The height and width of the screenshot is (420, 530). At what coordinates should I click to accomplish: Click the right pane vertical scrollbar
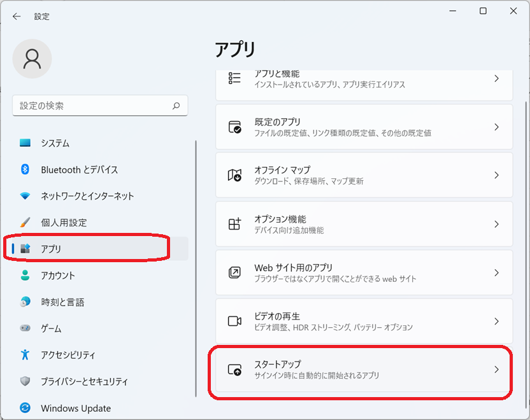[526, 255]
